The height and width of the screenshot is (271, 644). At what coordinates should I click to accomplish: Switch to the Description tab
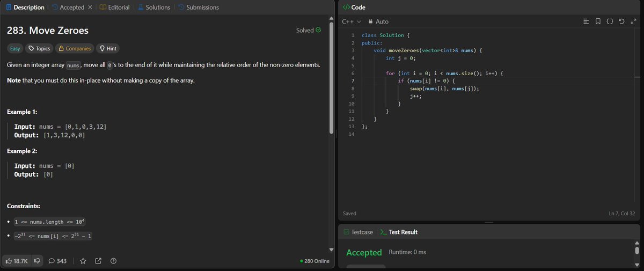tap(25, 8)
